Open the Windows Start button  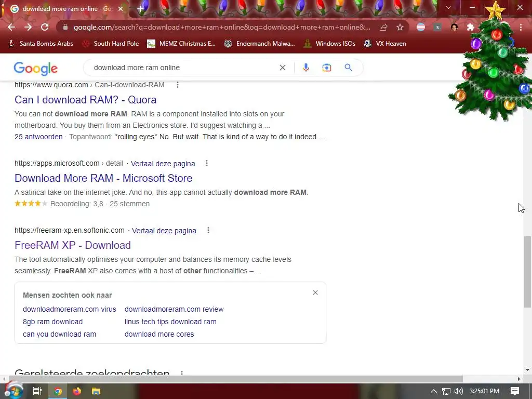tap(13, 391)
